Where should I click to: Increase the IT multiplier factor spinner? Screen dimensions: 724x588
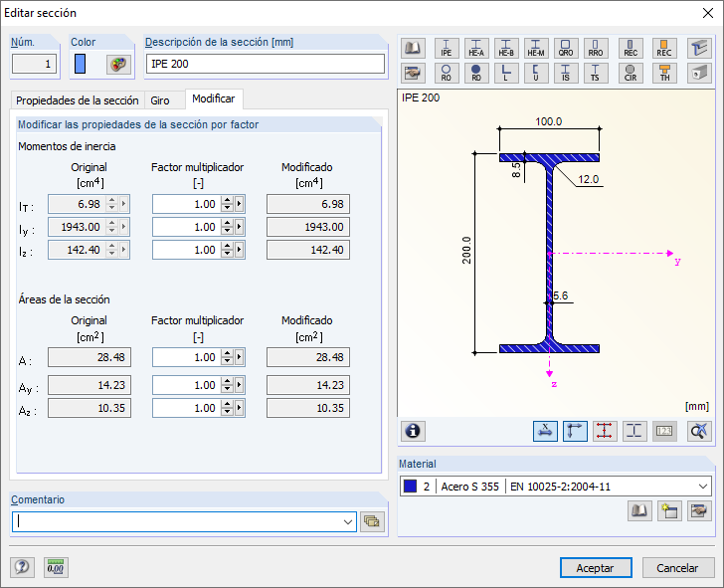227,200
